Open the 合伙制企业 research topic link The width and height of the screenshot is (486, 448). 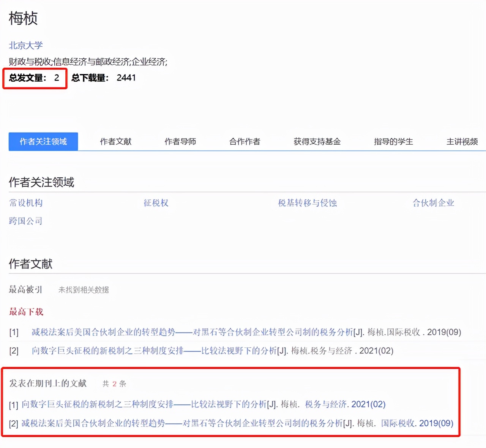click(433, 203)
